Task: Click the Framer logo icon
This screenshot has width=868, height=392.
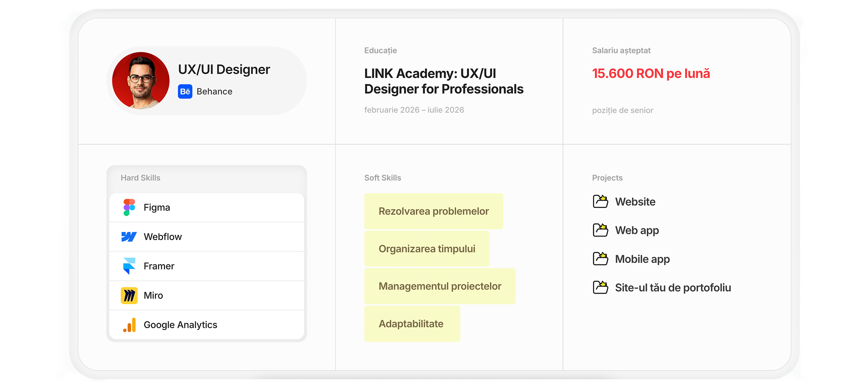Action: coord(129,266)
